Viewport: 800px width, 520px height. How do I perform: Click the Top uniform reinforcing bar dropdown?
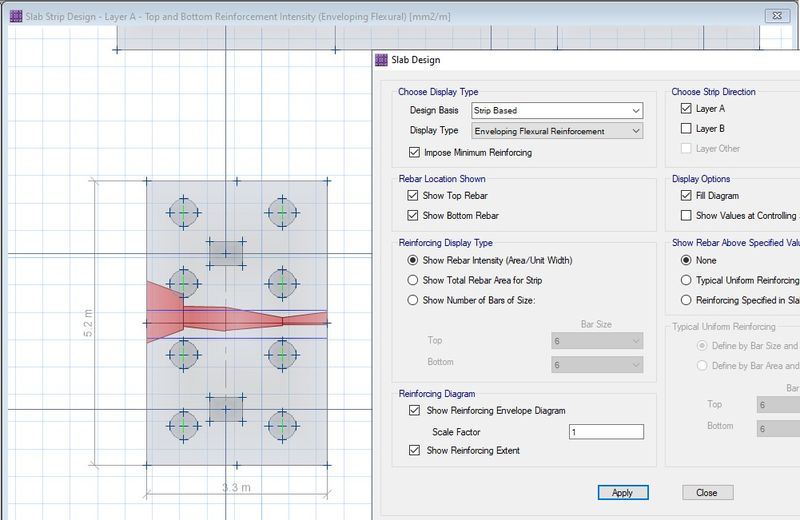click(778, 405)
